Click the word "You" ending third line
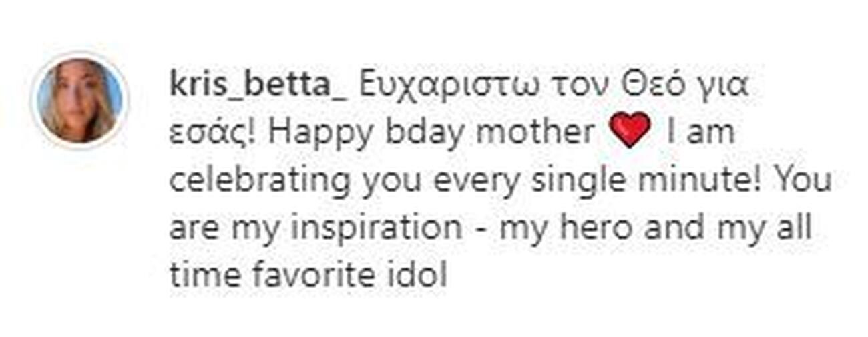The height and width of the screenshot is (337, 868). 804,180
